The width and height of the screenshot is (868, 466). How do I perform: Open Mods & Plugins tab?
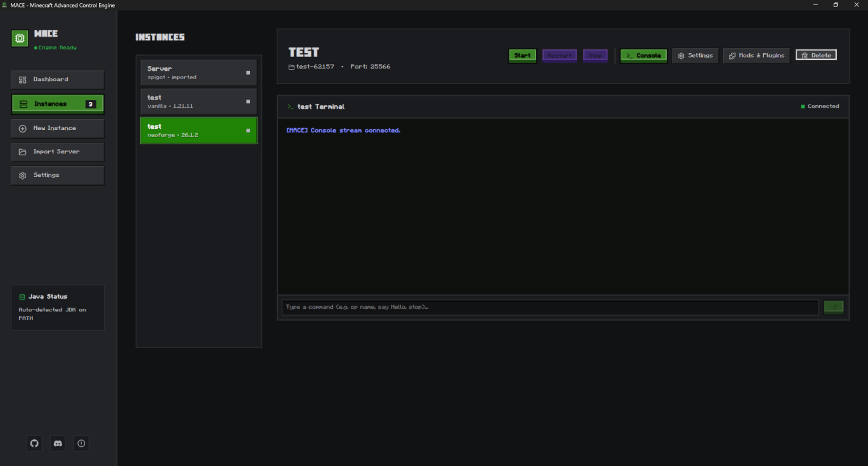pyautogui.click(x=756, y=56)
